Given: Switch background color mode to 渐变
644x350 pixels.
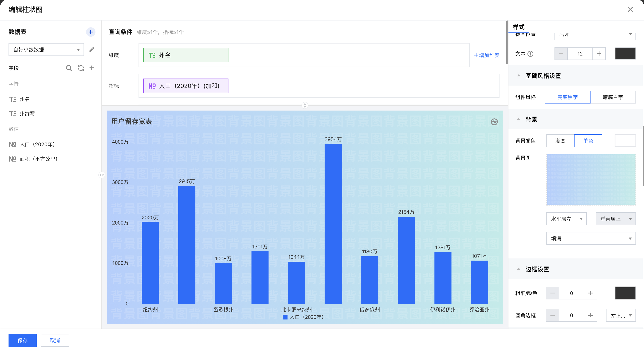Looking at the screenshot, I should tap(560, 141).
